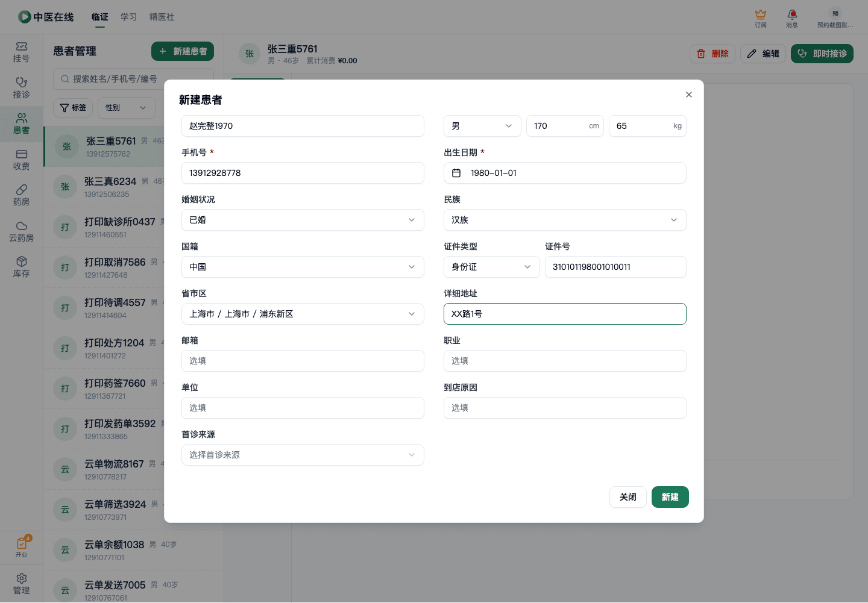
Task: Select patient 打印待调4557 in list
Action: coord(104,308)
